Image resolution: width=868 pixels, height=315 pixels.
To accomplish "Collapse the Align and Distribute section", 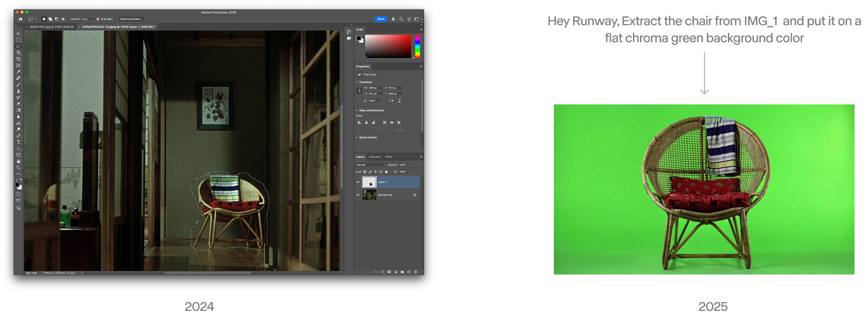I will click(x=357, y=110).
